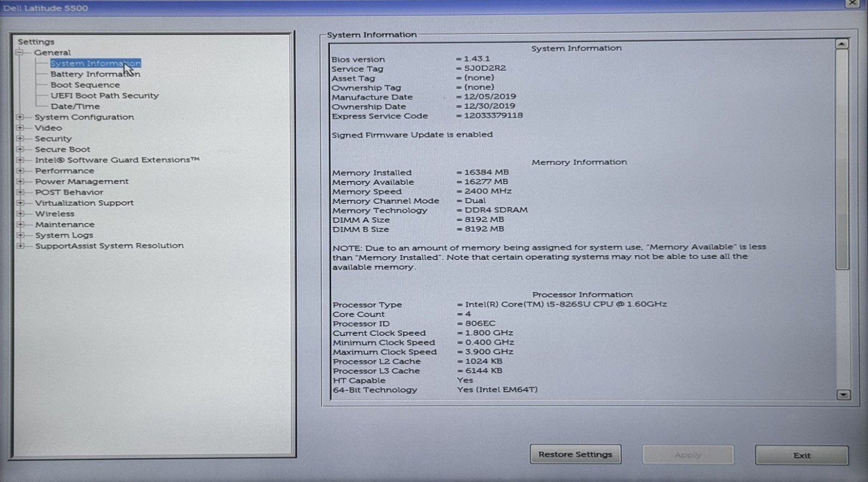Click Memory Installed value 16384 MB
Image resolution: width=868 pixels, height=482 pixels.
487,172
